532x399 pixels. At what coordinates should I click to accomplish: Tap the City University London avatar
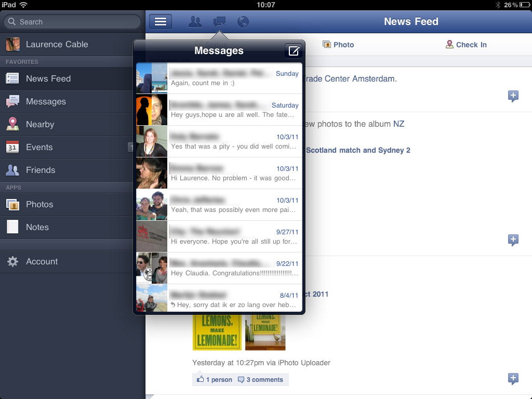[x=152, y=236]
